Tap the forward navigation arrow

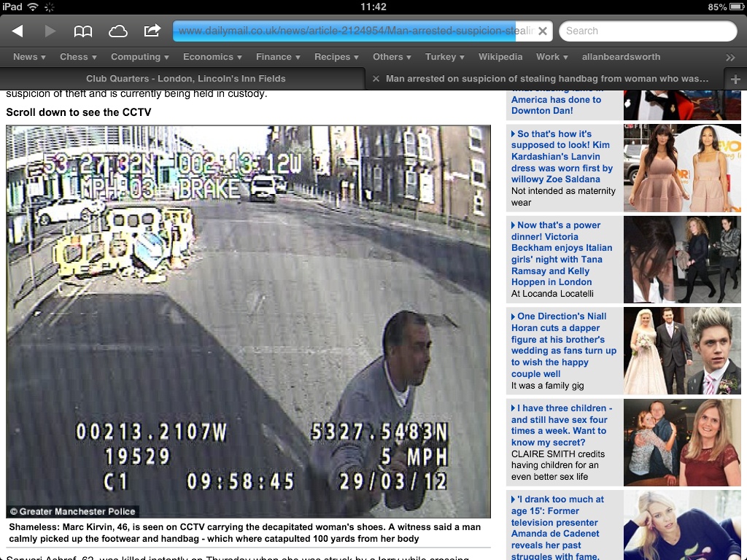(50, 31)
